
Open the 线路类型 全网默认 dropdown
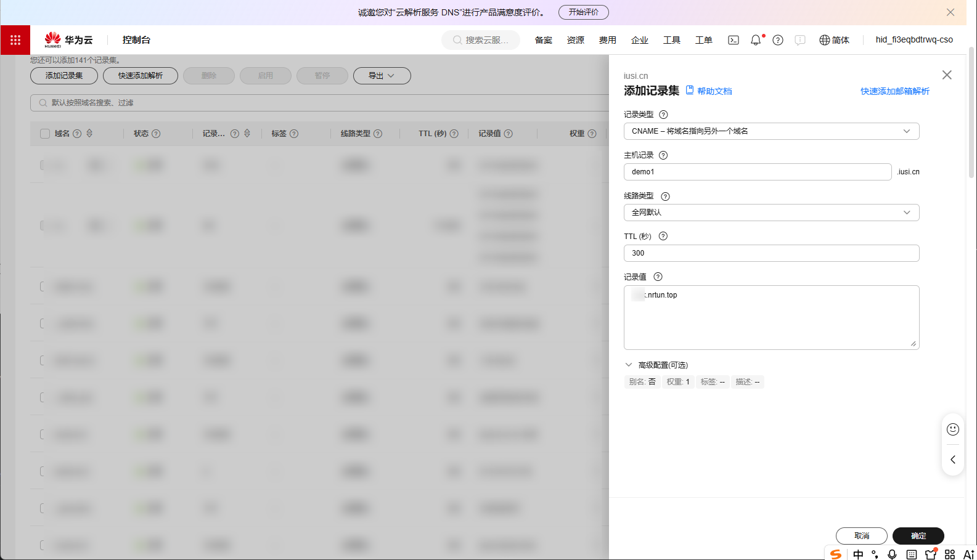(771, 213)
